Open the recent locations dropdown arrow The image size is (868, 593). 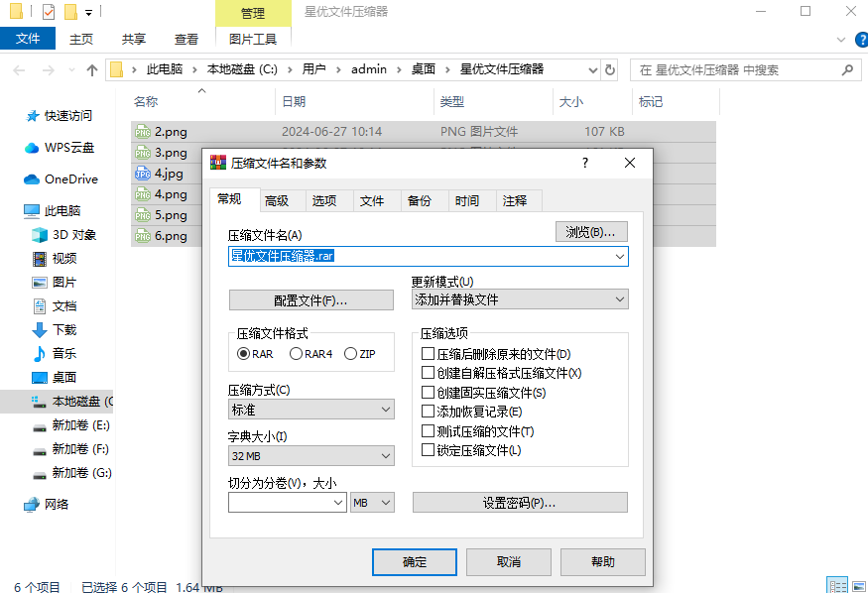71,70
